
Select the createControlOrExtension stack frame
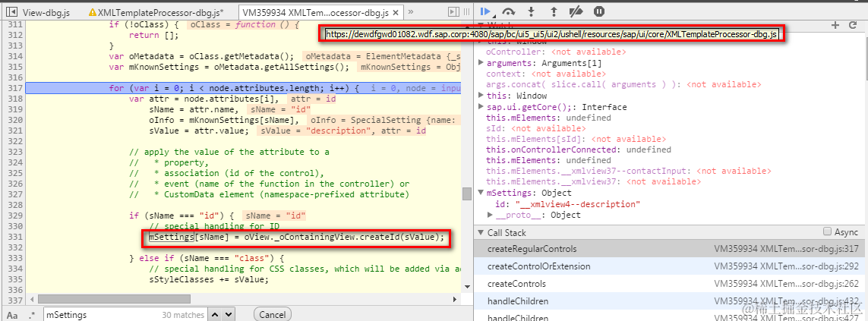point(668,266)
